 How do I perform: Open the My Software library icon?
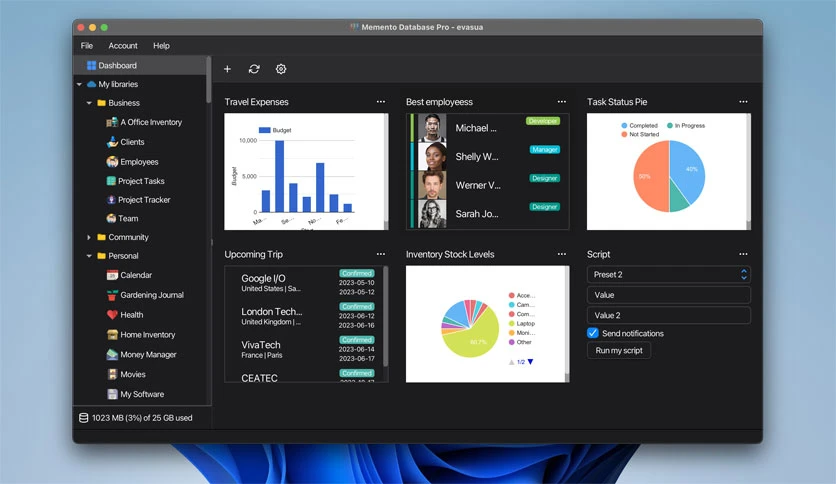(x=112, y=394)
